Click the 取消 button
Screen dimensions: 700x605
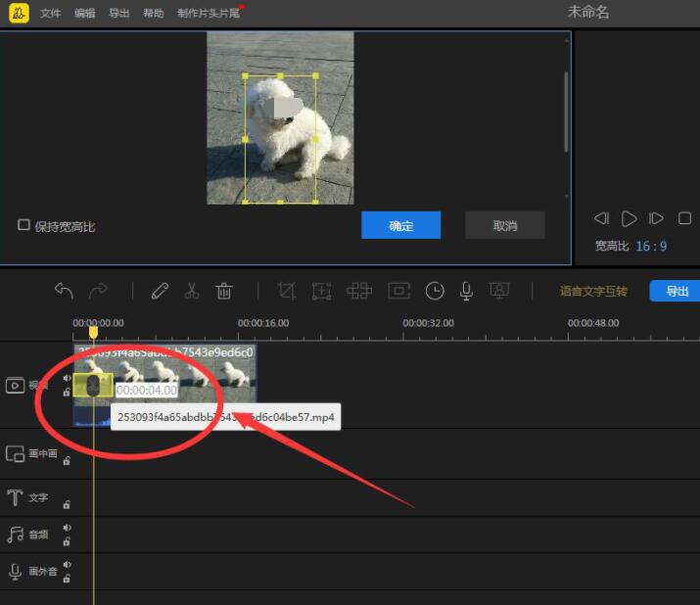pos(504,225)
